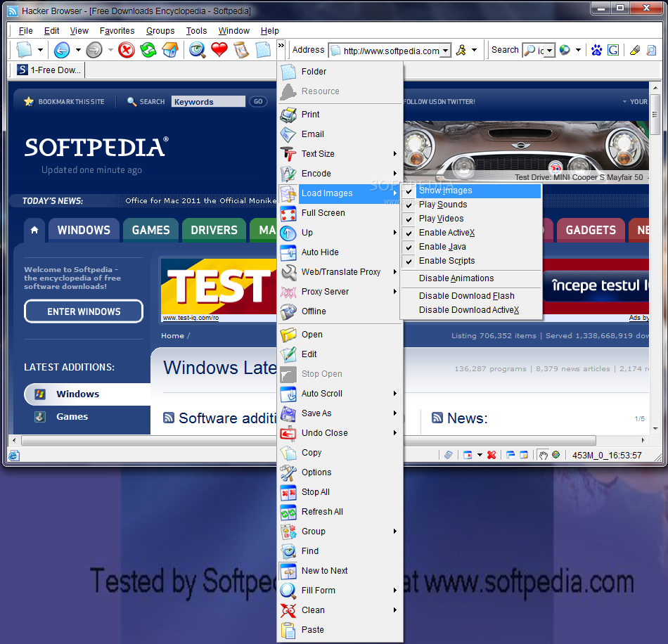Image resolution: width=668 pixels, height=644 pixels.
Task: Open the Tools menu
Action: pos(196,31)
